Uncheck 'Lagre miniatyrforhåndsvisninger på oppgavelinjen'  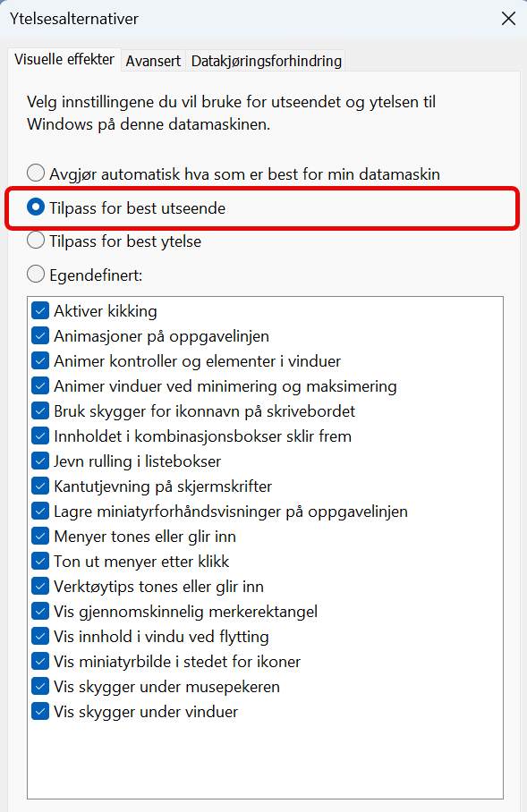click(40, 512)
